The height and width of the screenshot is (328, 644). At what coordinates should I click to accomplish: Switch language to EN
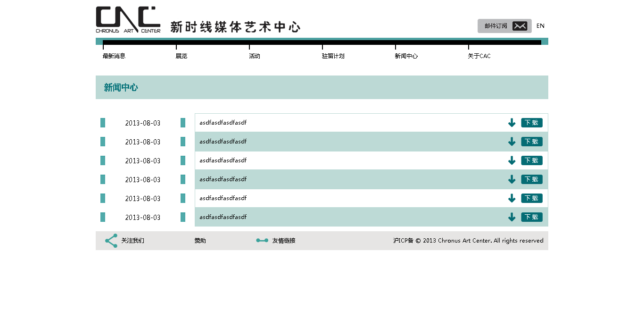coord(540,26)
